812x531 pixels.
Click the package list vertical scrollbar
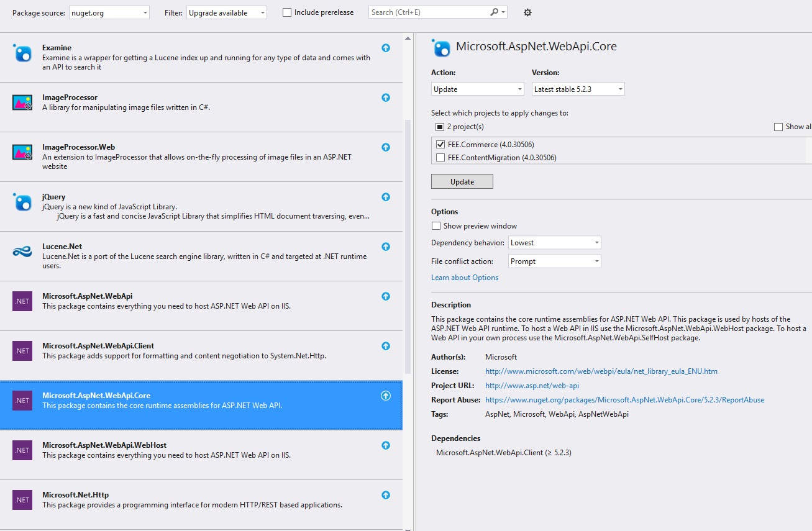click(408, 247)
